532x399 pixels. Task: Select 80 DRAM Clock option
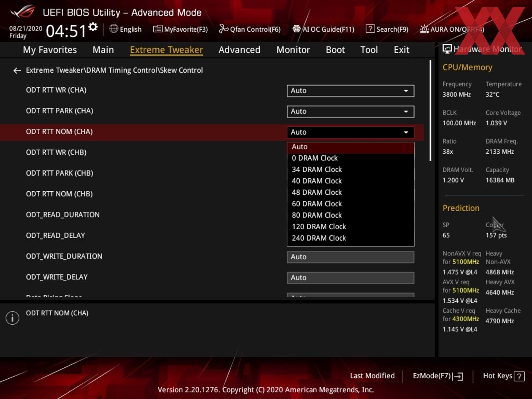pos(350,215)
